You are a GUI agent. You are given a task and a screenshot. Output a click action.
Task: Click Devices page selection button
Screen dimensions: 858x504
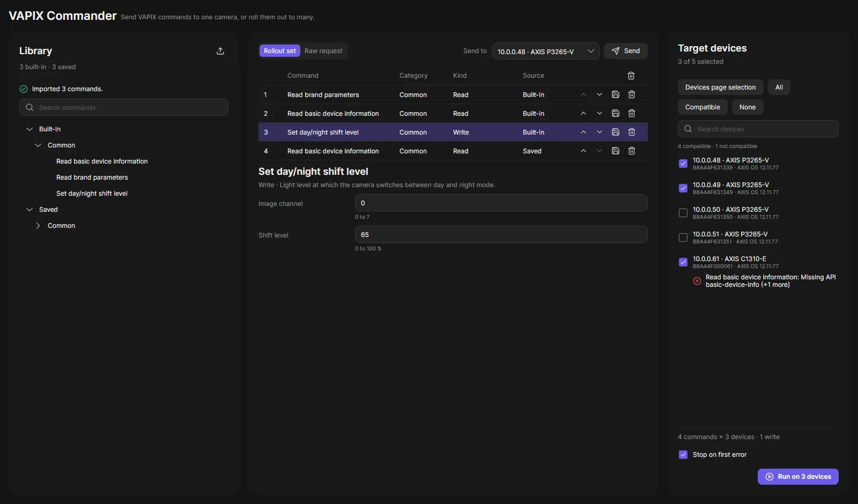coord(720,87)
